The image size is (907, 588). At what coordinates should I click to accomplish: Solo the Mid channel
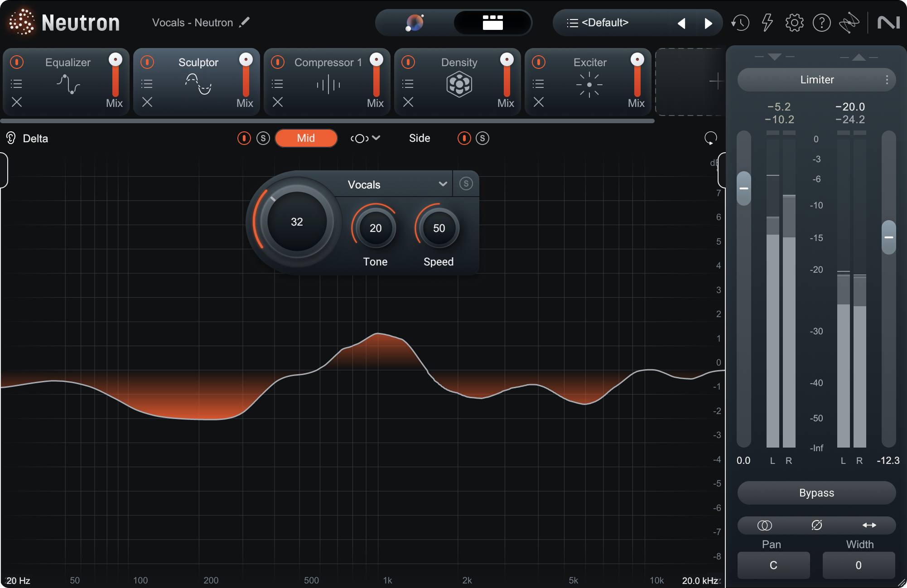point(263,138)
